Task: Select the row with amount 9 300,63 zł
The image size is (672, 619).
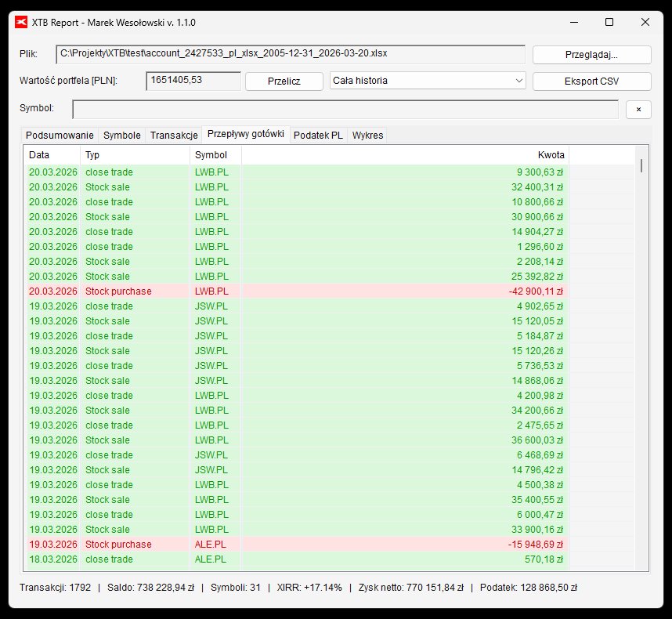Action: coord(296,172)
